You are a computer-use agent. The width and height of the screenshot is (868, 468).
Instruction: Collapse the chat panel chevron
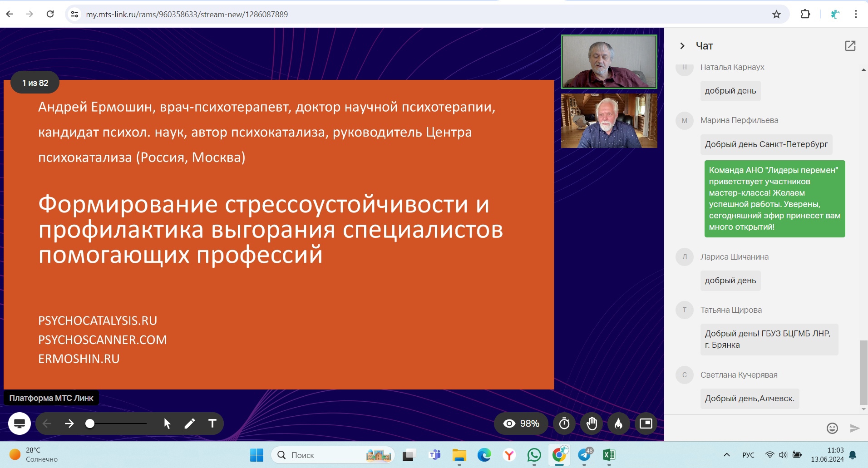click(682, 46)
